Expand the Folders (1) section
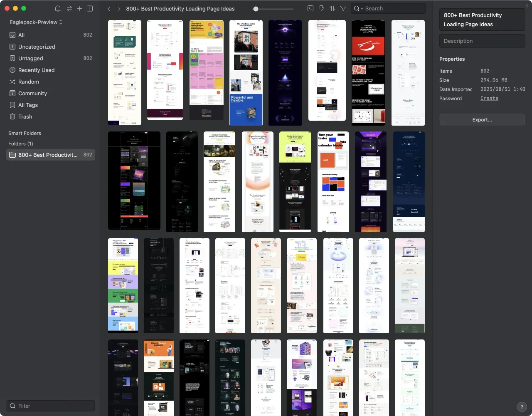Screen dimensions: 532x416 (21, 144)
